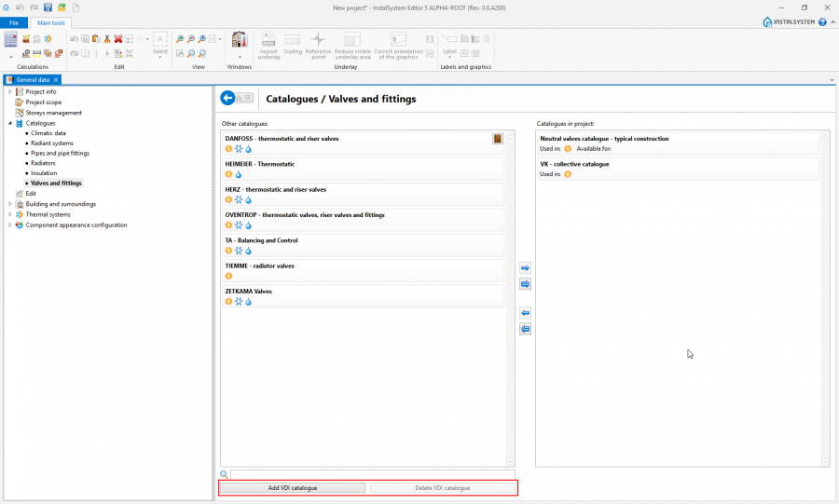Switch to the Main tools ribbon tab
The image size is (839, 504).
tap(50, 22)
